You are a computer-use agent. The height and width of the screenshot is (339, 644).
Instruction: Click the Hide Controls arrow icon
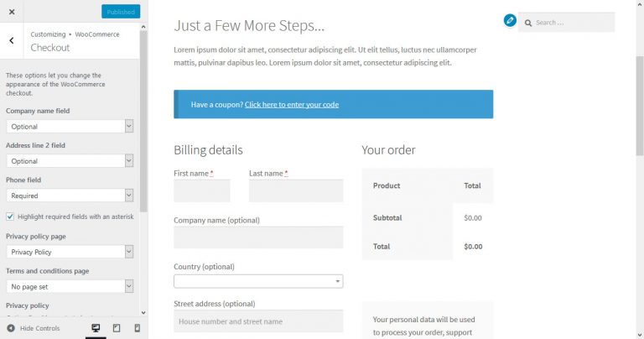pyautogui.click(x=11, y=328)
